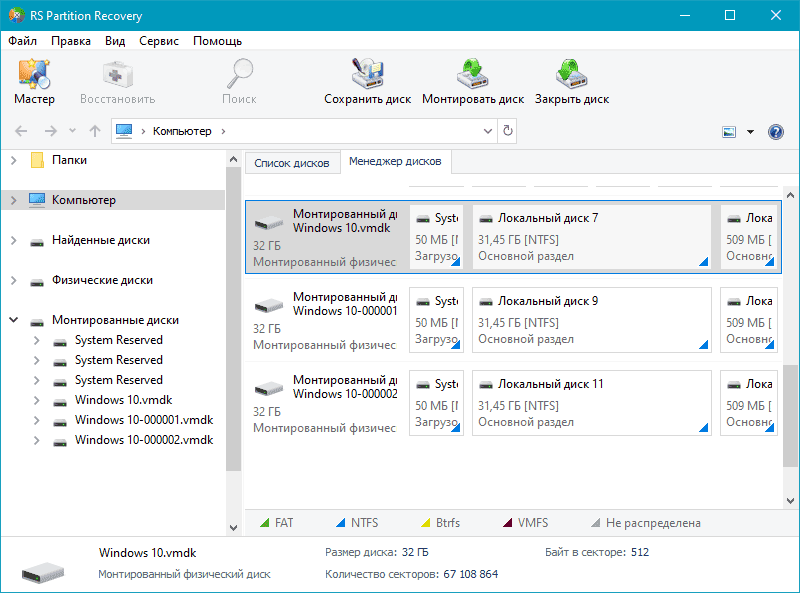Screen dimensions: 800x593
Task: Click Сохранить диск toolbar icon
Action: pyautogui.click(x=367, y=74)
